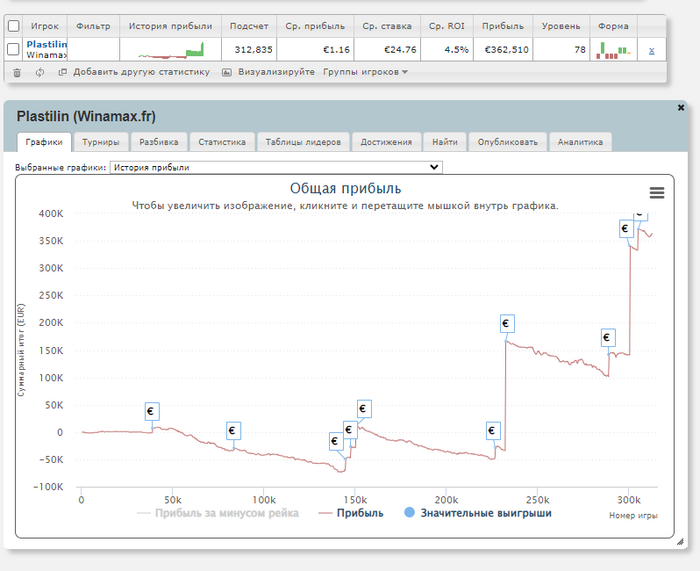Click the copy icon beside Добавить другую статистику
Viewport: 700px width, 571px height.
(62, 72)
